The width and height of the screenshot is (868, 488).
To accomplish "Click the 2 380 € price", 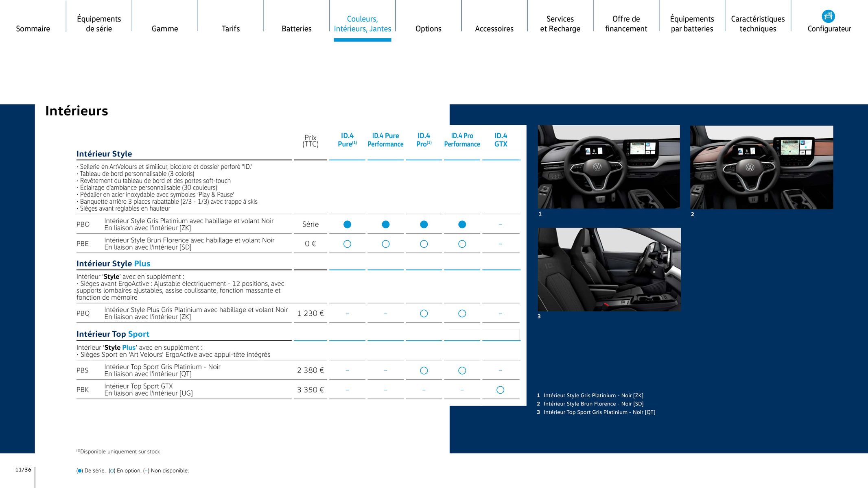I will point(310,370).
